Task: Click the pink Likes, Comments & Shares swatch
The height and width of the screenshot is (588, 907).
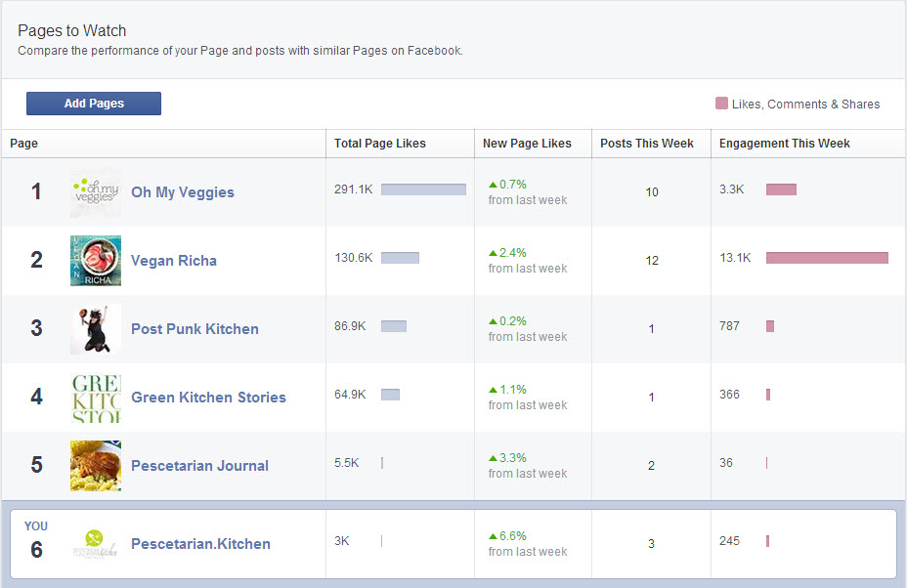Action: click(721, 104)
